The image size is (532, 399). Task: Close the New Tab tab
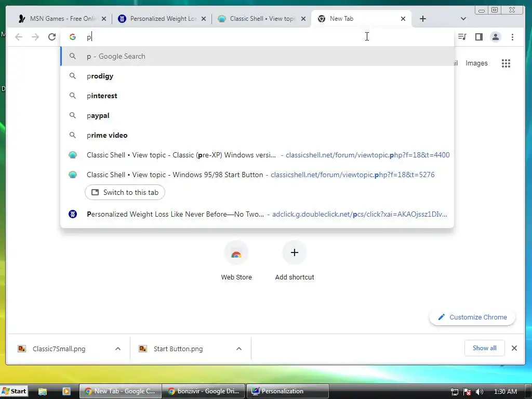(403, 19)
